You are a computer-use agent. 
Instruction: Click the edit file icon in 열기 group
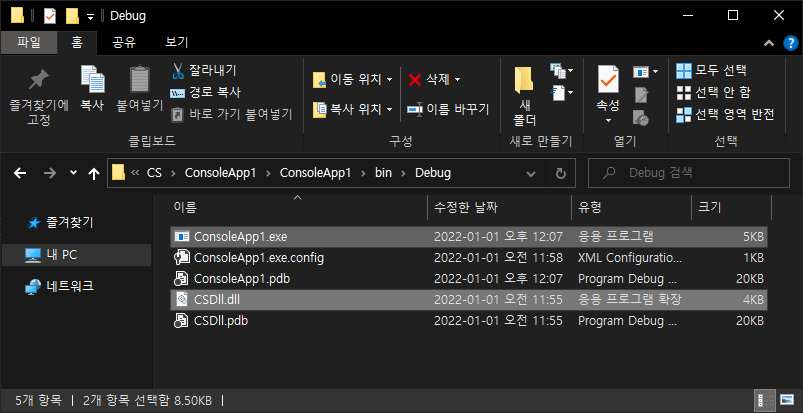coord(641,95)
